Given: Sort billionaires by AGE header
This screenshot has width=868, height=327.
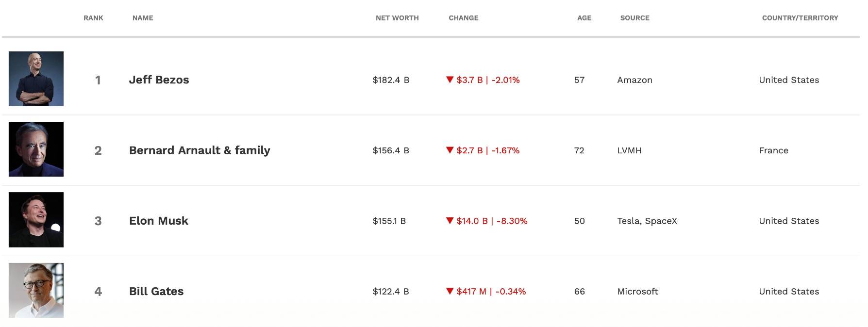Looking at the screenshot, I should coord(584,18).
